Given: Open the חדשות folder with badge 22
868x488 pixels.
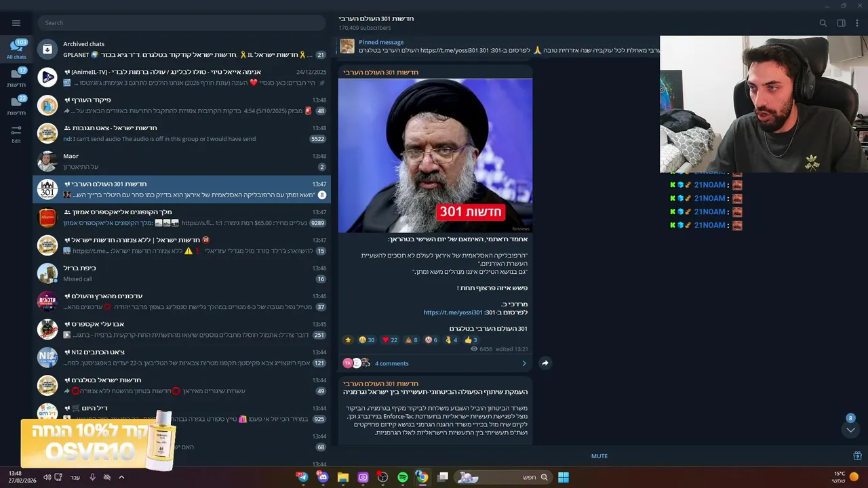Looking at the screenshot, I should point(16,106).
